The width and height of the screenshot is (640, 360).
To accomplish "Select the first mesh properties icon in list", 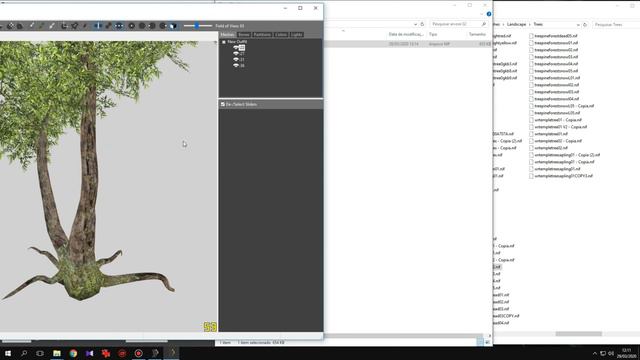I will (242, 48).
